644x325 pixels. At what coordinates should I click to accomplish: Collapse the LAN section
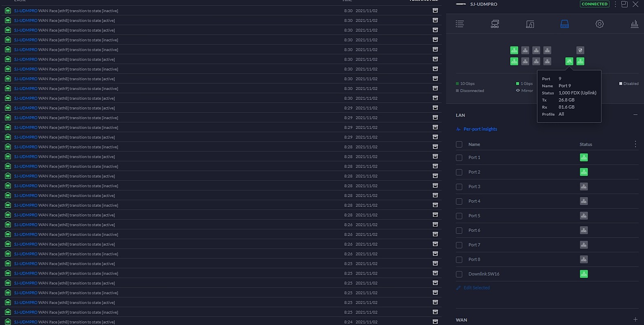click(635, 115)
